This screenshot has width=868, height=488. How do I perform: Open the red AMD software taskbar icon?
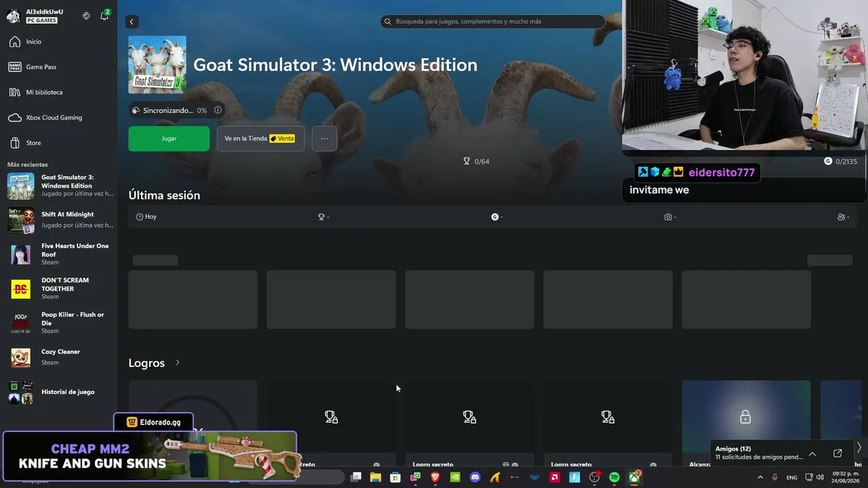555,478
